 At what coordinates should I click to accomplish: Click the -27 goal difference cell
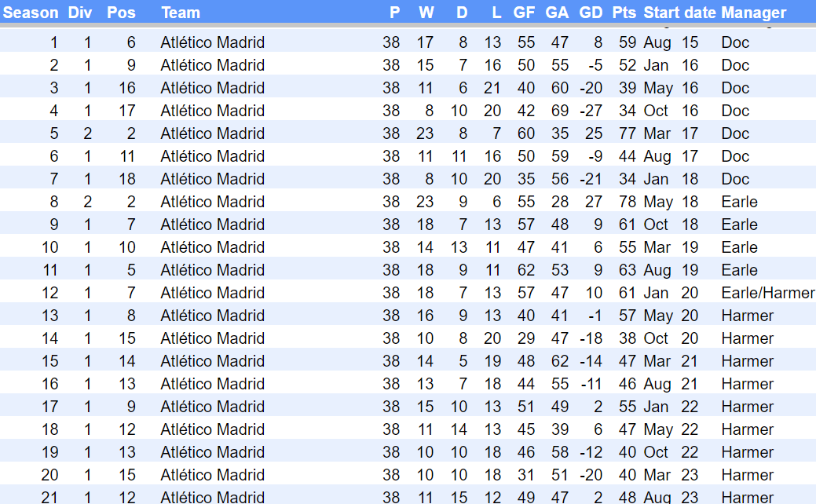tap(590, 111)
